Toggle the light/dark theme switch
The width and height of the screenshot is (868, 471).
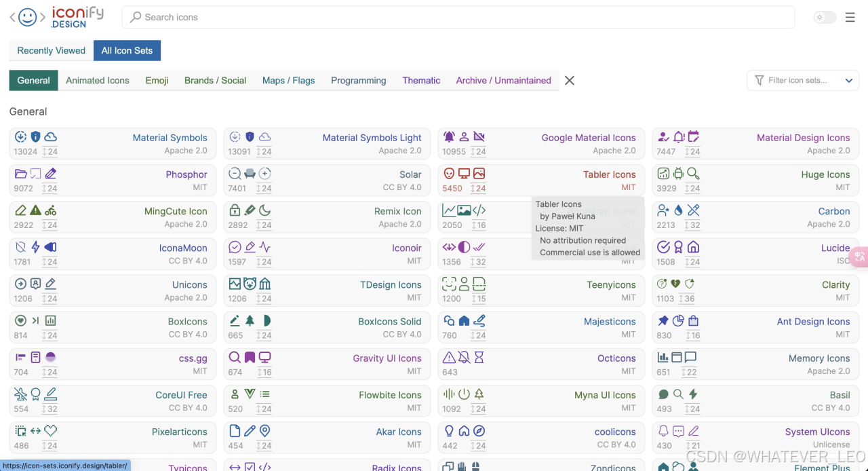(x=825, y=18)
